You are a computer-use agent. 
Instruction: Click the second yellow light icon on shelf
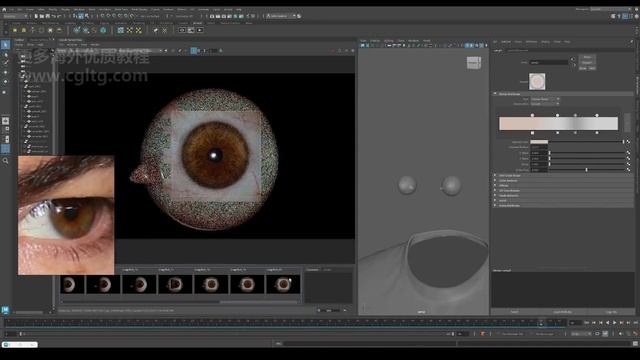[24, 30]
